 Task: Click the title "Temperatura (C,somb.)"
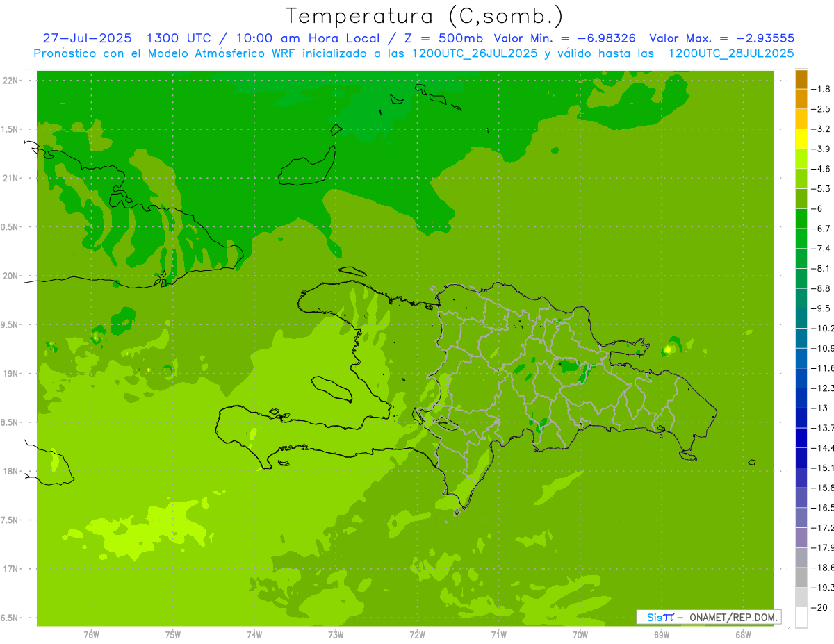coord(425,16)
